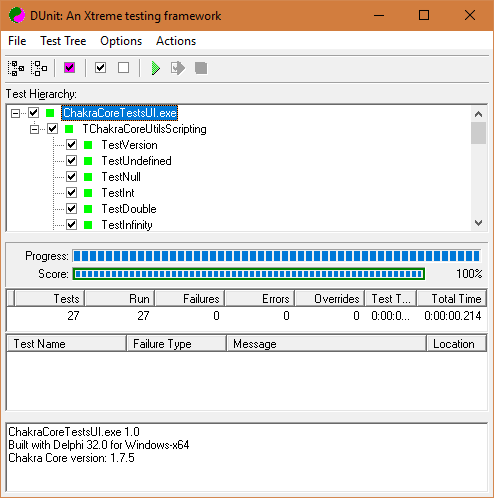This screenshot has width=494, height=498.
Task: Toggle the TestUndefined checkbox
Action: pos(71,161)
